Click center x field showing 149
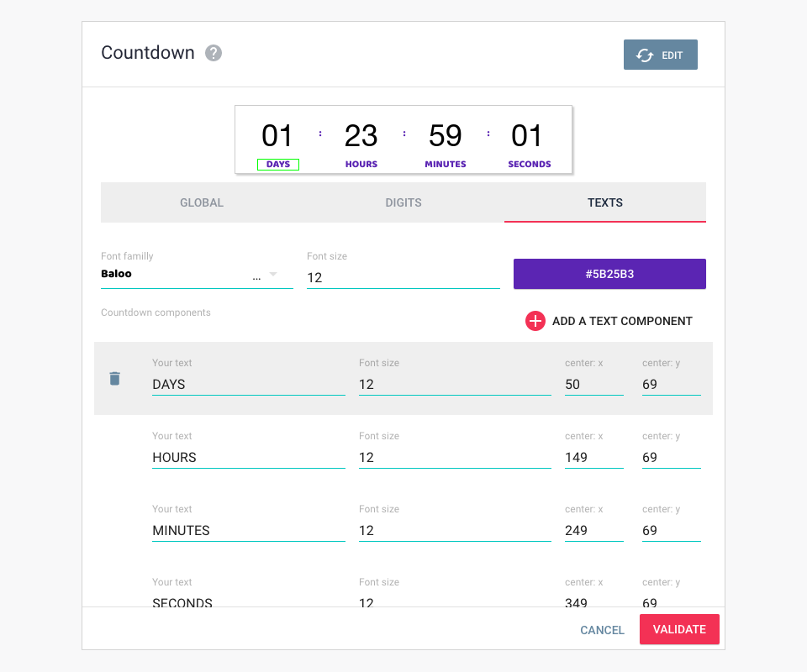807x672 pixels. tap(593, 458)
